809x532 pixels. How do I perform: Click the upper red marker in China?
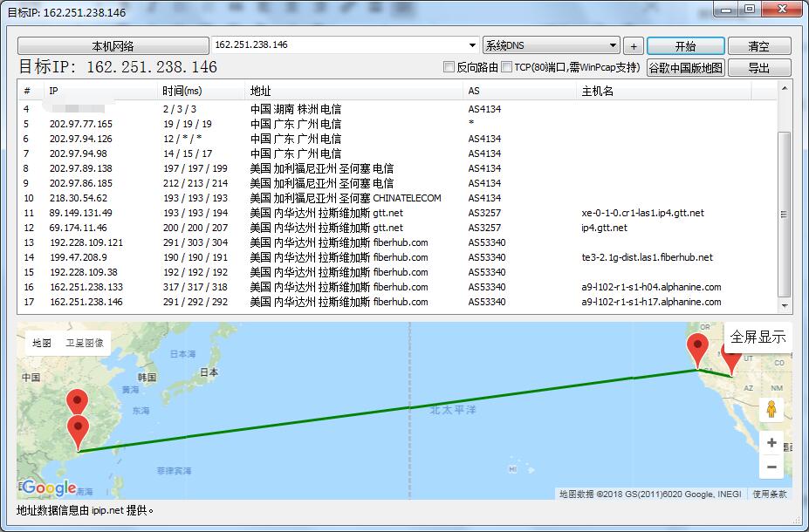pos(78,402)
